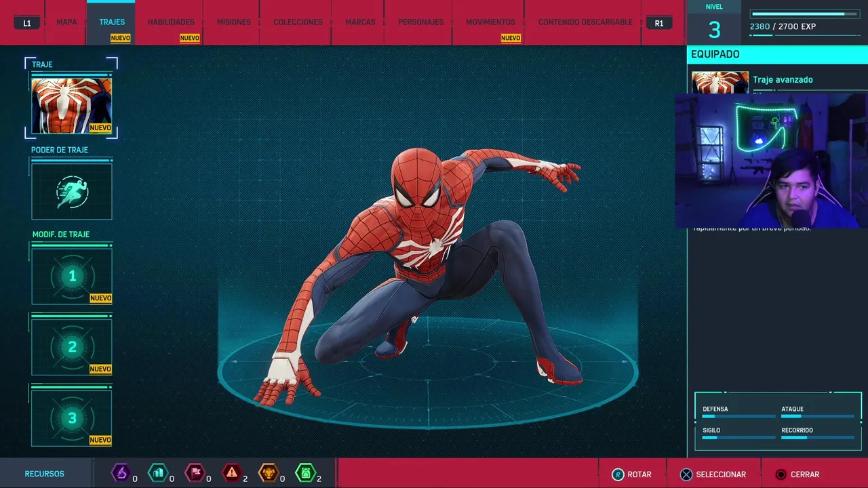Open the MARCAS tab
Viewport: 868px width, 488px height.
pos(360,22)
